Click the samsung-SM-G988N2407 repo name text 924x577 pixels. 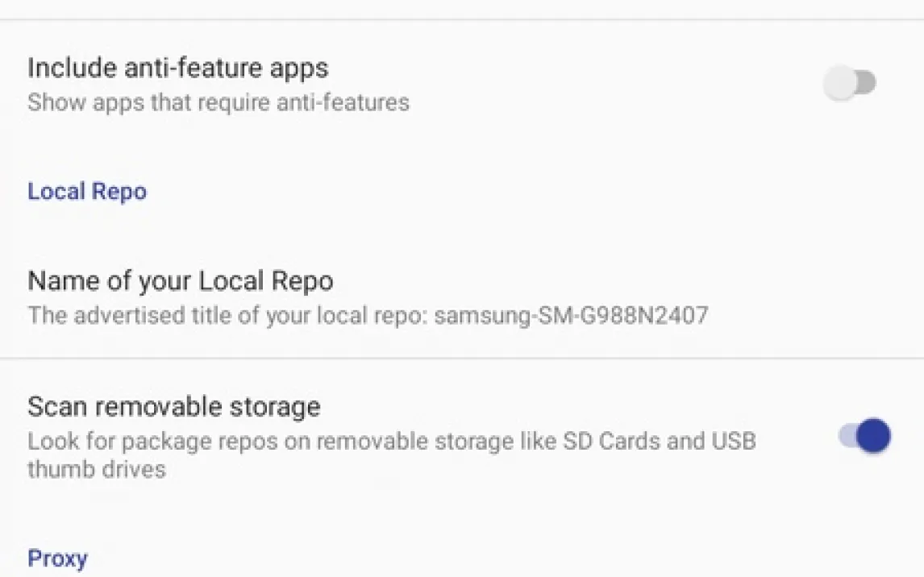pos(571,314)
